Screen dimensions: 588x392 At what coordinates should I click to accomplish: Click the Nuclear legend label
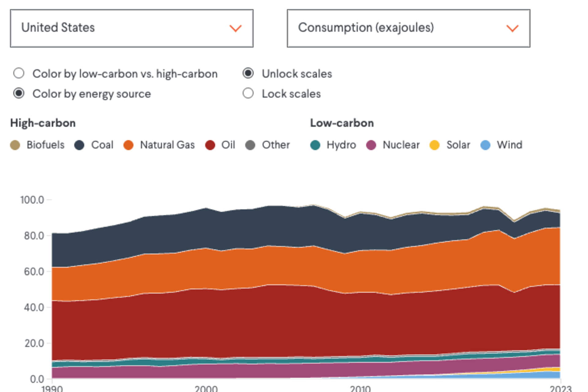pos(401,145)
